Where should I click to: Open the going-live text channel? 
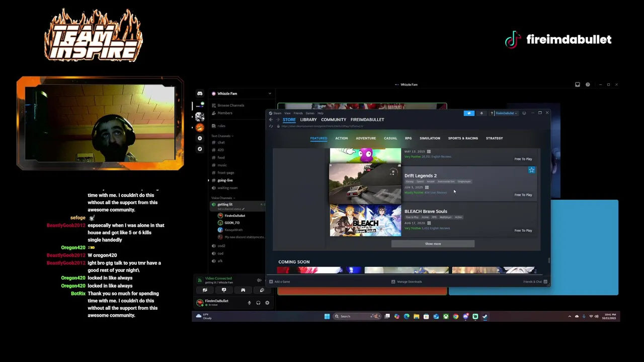pos(225,180)
